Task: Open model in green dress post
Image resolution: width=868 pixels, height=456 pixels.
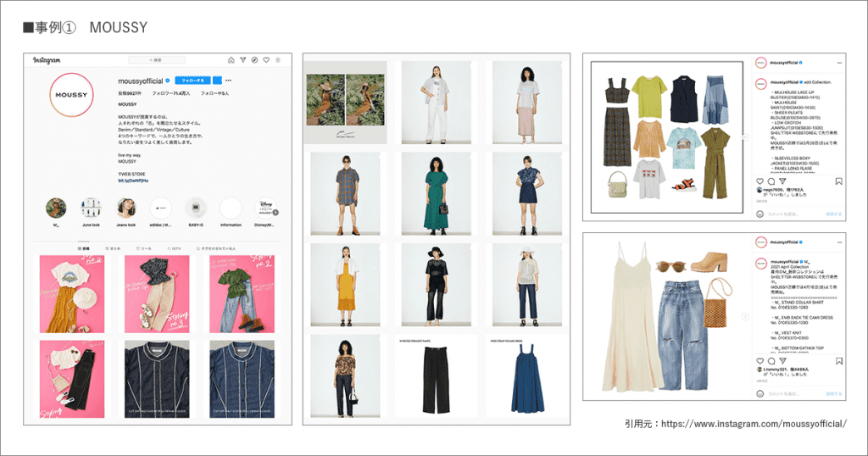Action: (x=437, y=194)
